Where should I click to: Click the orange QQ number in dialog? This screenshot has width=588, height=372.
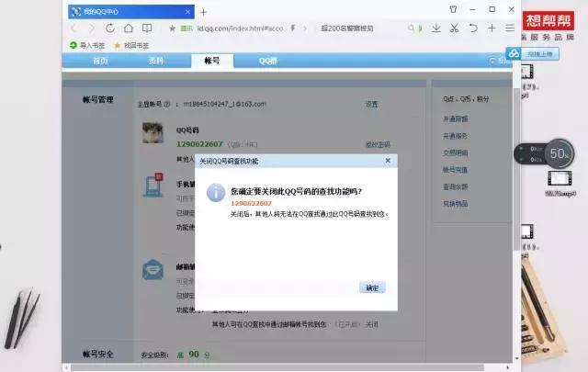coord(251,203)
